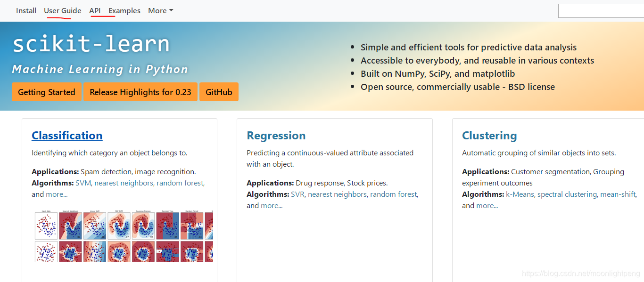Click more... link under Regression
This screenshot has height=282, width=644.
coord(272,205)
